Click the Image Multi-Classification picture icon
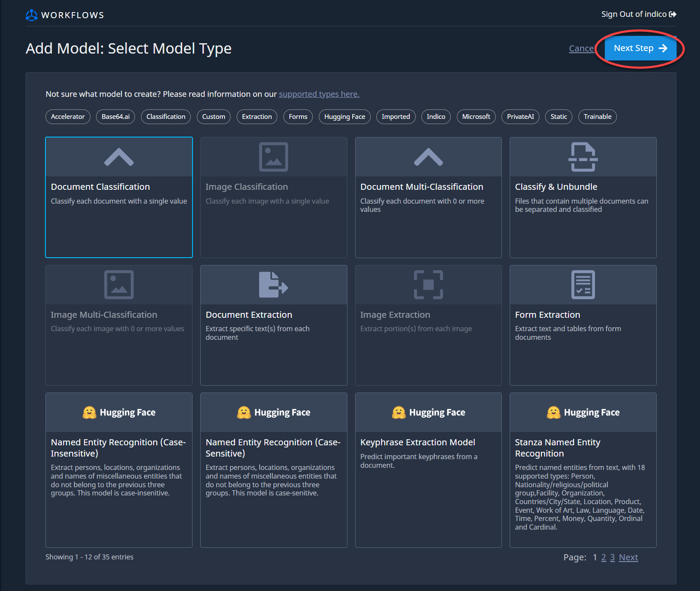The width and height of the screenshot is (700, 591). [119, 284]
